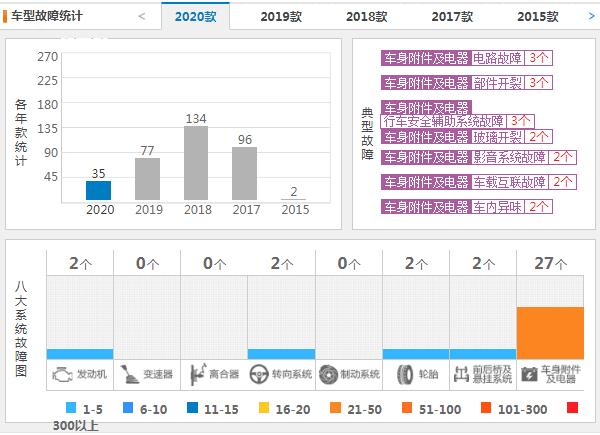Click the 2015 bar showing 2
The width and height of the screenshot is (600, 435).
click(x=293, y=199)
